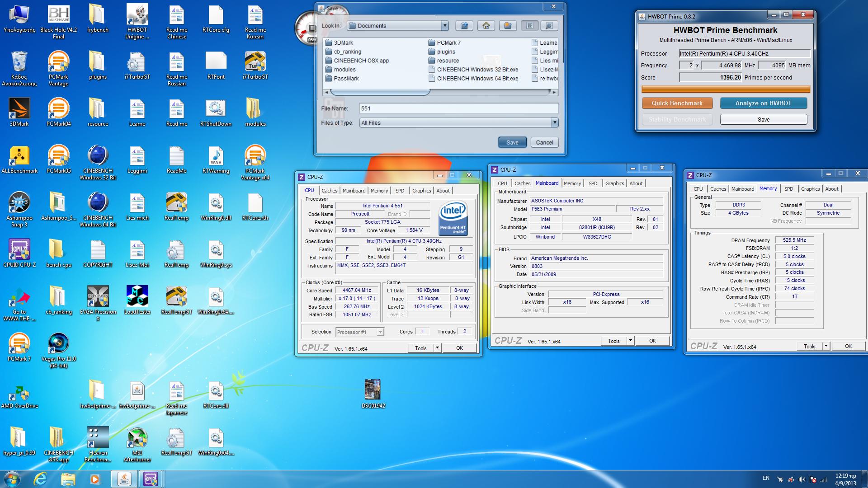This screenshot has width=868, height=488.
Task: Click the Java app taskbar button
Action: pos(124,479)
